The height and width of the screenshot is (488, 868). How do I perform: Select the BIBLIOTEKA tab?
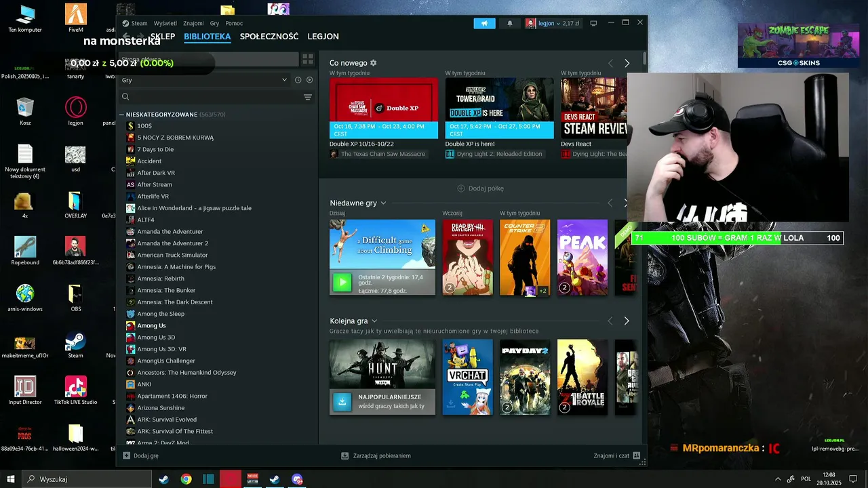tap(208, 37)
